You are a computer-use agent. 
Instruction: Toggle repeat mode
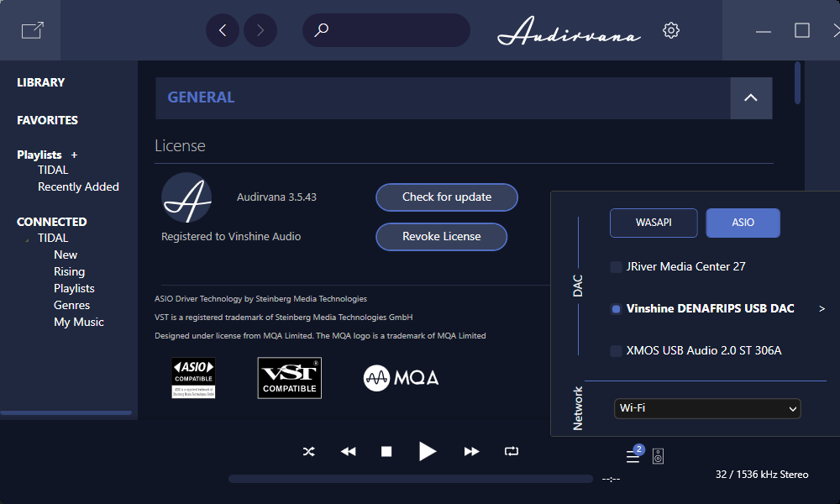[512, 452]
